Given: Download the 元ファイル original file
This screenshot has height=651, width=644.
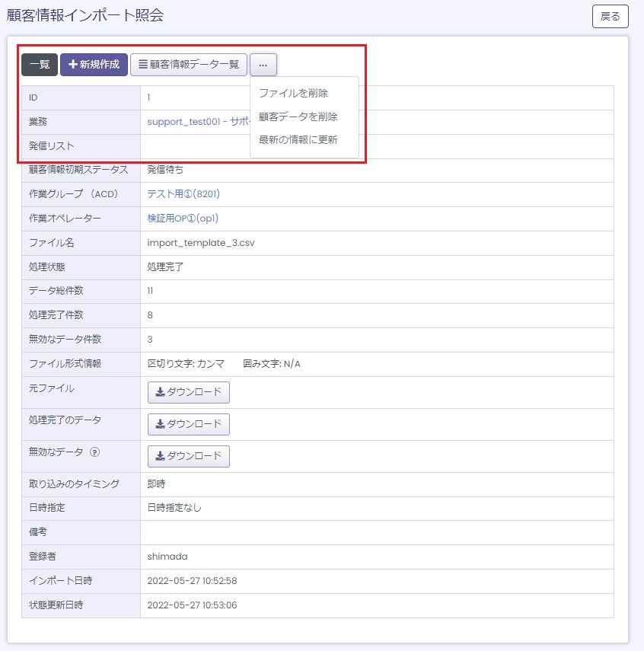Looking at the screenshot, I should [x=189, y=392].
